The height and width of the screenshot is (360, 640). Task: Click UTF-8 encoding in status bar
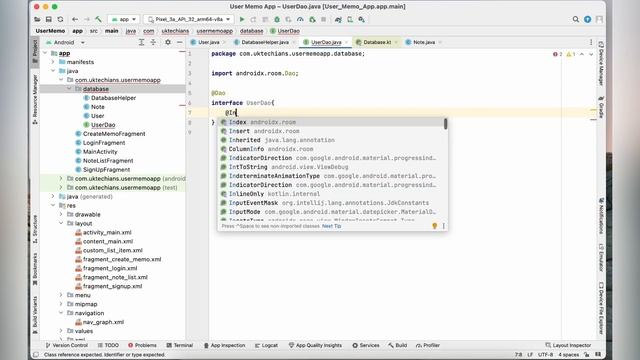pos(545,355)
